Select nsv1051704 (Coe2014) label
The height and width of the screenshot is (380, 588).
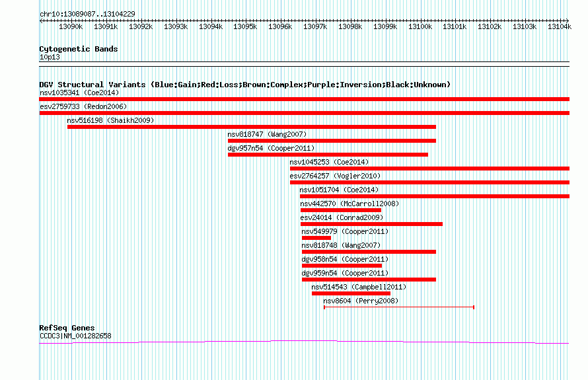point(339,190)
